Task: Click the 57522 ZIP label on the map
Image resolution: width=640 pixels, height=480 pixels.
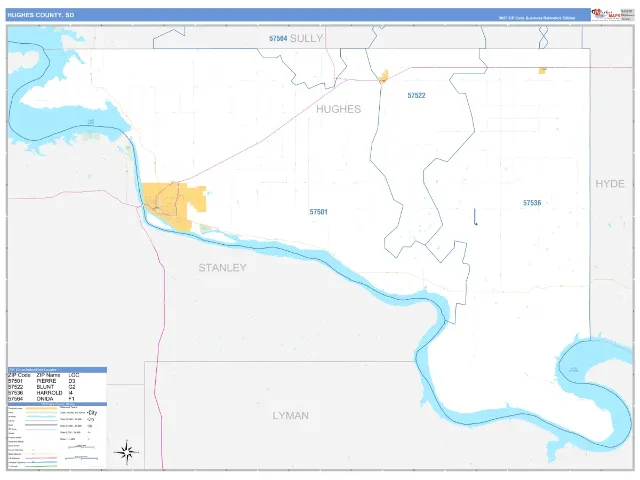Action: click(x=416, y=96)
